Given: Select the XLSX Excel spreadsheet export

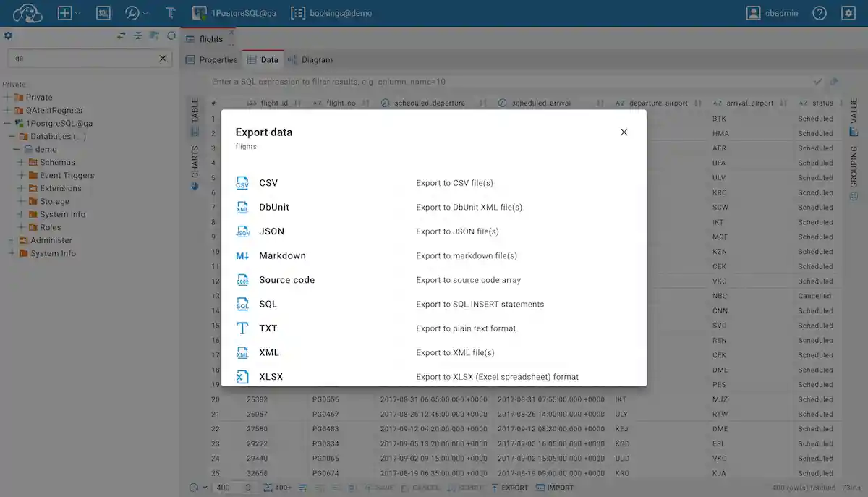Looking at the screenshot, I should (x=271, y=377).
